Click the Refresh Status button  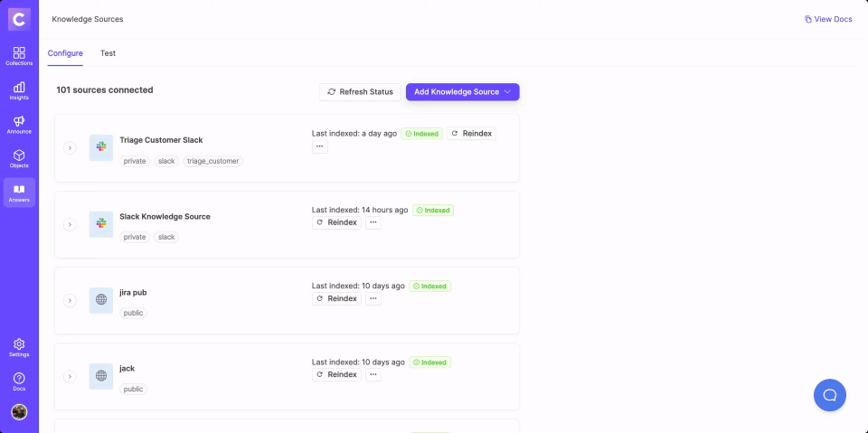tap(360, 92)
